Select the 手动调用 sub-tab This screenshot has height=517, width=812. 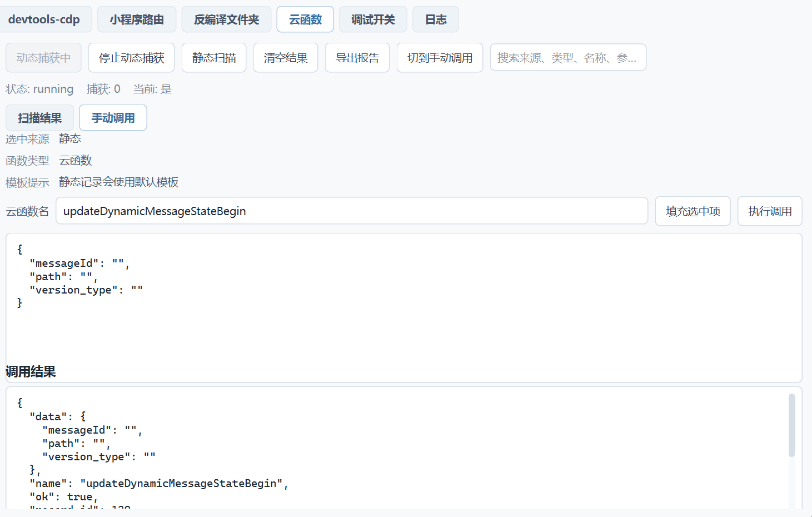[x=113, y=118]
